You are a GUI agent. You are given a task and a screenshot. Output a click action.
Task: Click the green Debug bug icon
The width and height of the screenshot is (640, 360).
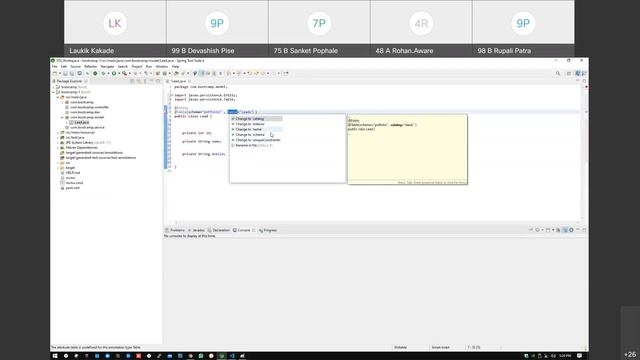point(103,73)
